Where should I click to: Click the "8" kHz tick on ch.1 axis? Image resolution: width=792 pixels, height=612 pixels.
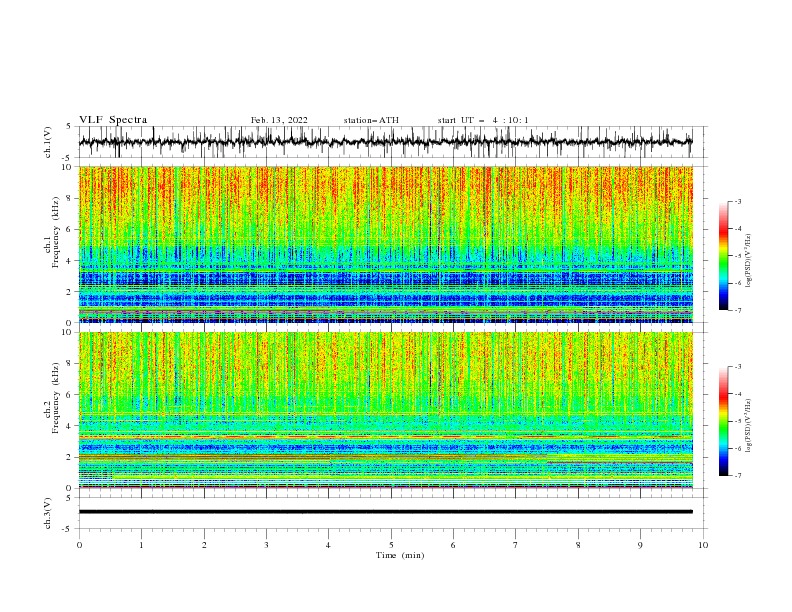click(x=70, y=198)
